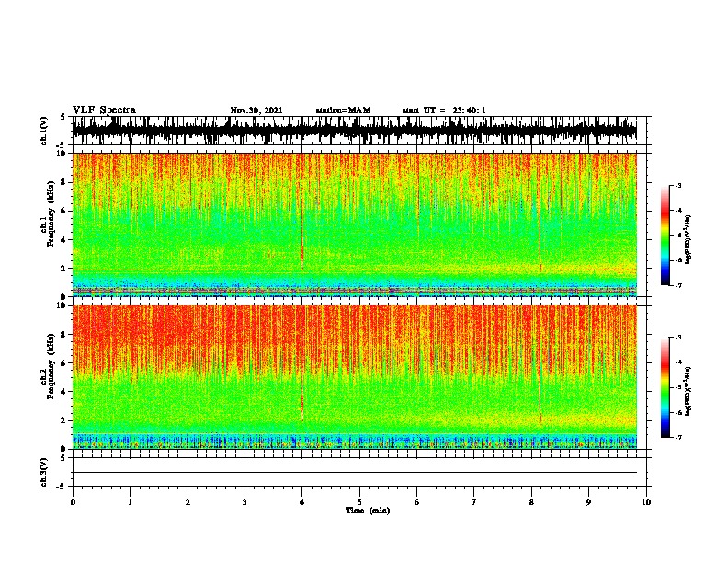Click the log(PSD) units label beside ch.1 color bar
Image resolution: width=728 pixels, height=563 pixels.
click(688, 239)
